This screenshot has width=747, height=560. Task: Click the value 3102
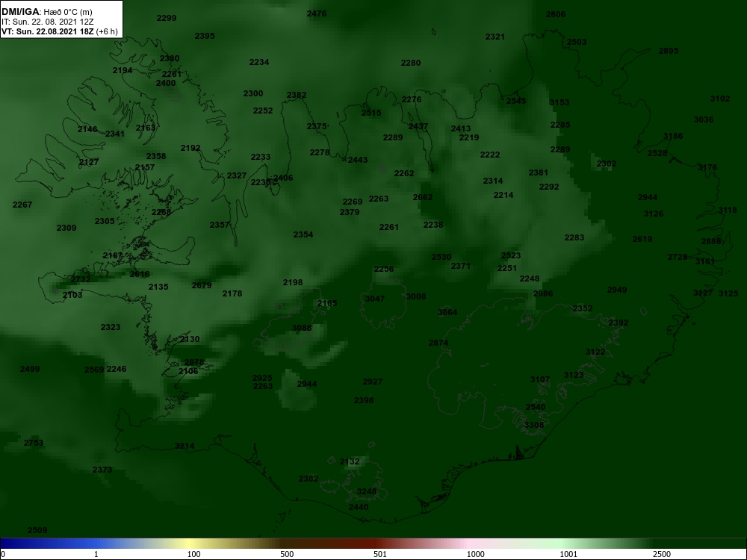720,99
